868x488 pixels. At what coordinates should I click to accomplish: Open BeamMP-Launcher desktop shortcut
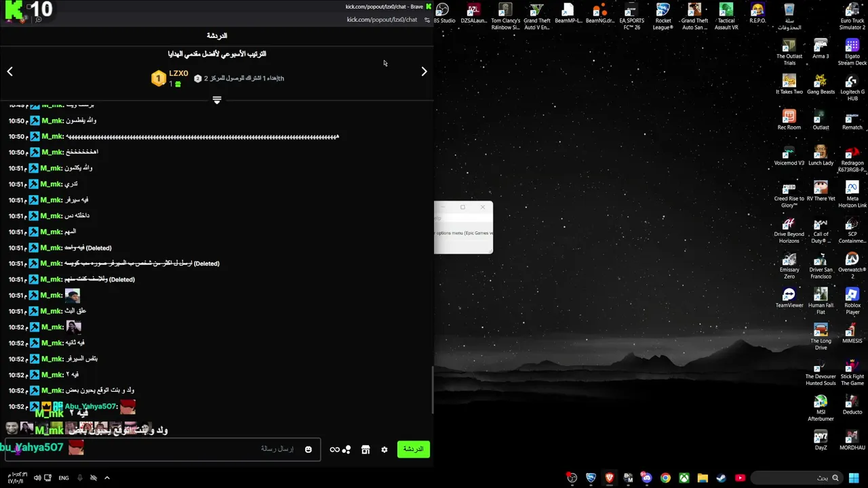point(568,14)
